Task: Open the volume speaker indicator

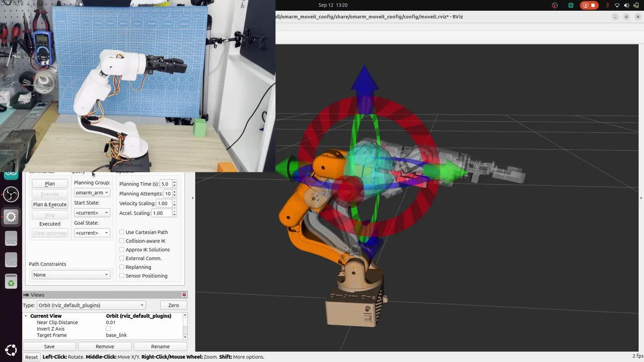Action: coord(627,5)
